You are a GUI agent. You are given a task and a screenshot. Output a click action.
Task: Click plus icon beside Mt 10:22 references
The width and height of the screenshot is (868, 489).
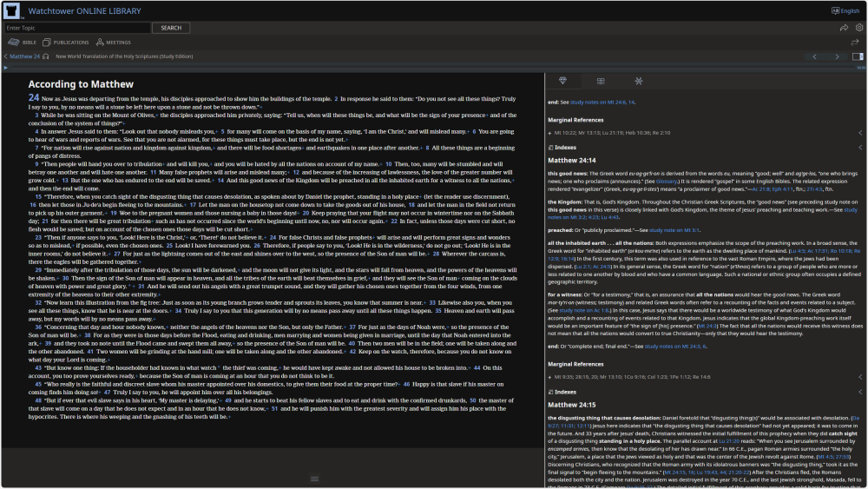pyautogui.click(x=549, y=133)
